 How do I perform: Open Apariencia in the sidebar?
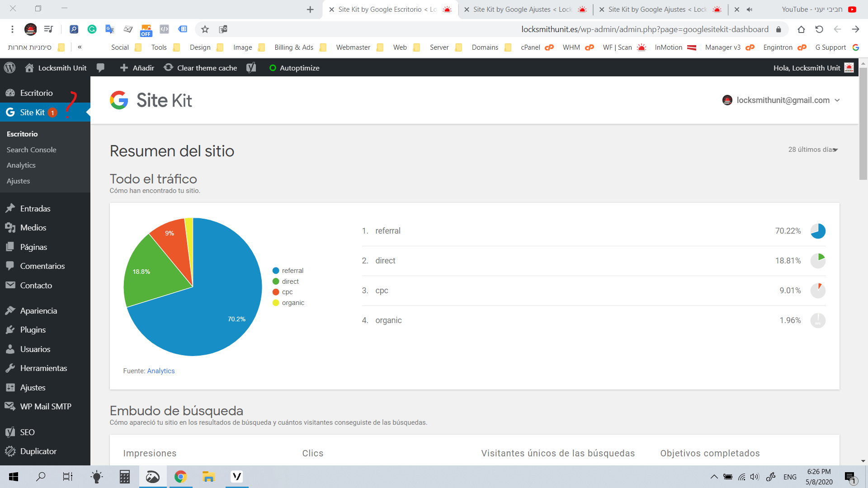tap(45, 311)
